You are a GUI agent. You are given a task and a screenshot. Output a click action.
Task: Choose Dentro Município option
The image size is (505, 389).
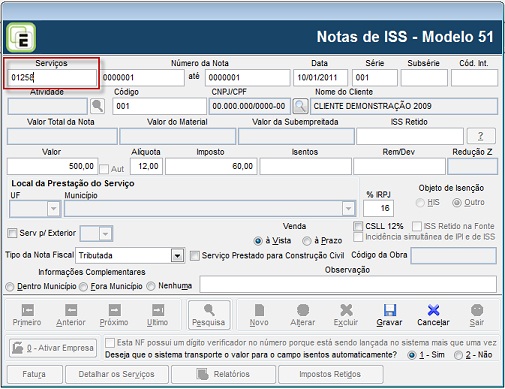coord(10,287)
